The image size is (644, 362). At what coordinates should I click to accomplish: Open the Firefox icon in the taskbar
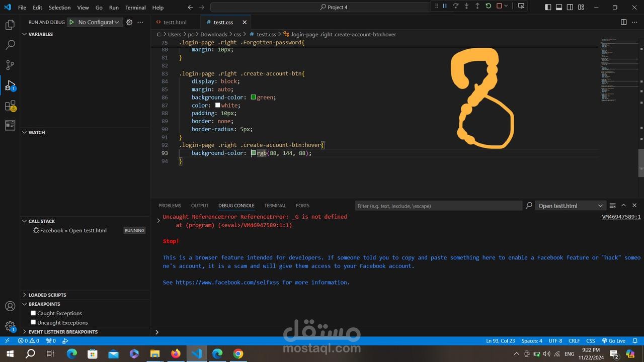(x=176, y=353)
